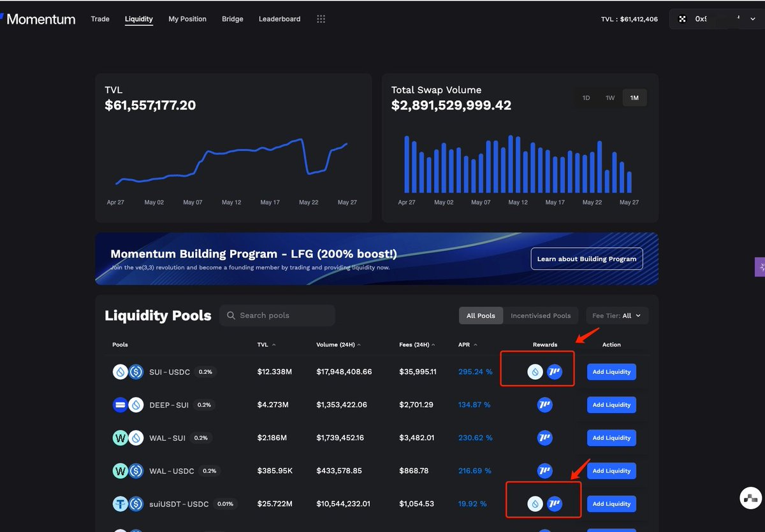Open the Liquidity nav item
The image size is (765, 532).
tap(139, 19)
